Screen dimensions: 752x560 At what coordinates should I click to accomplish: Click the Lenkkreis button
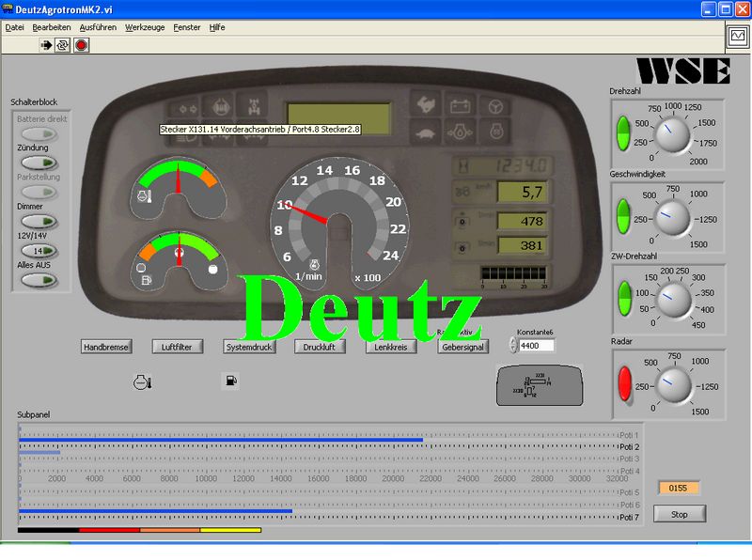pyautogui.click(x=391, y=347)
